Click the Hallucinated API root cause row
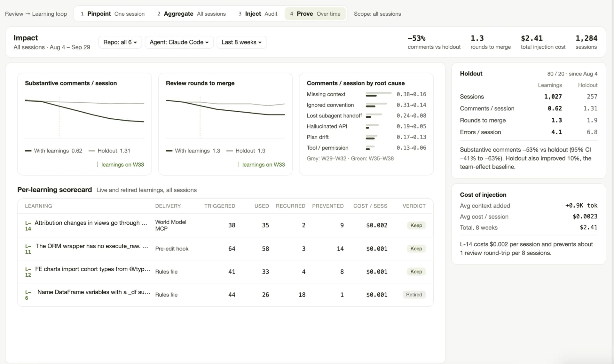 point(366,126)
